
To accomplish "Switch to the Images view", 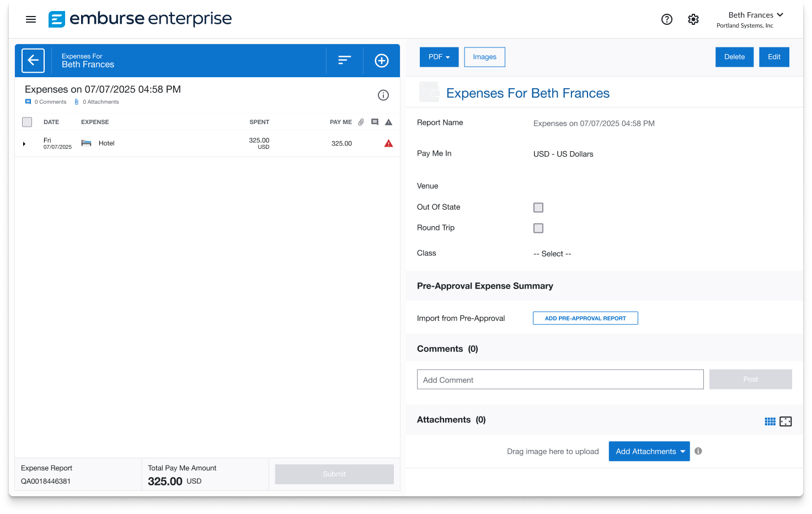I will tap(484, 57).
